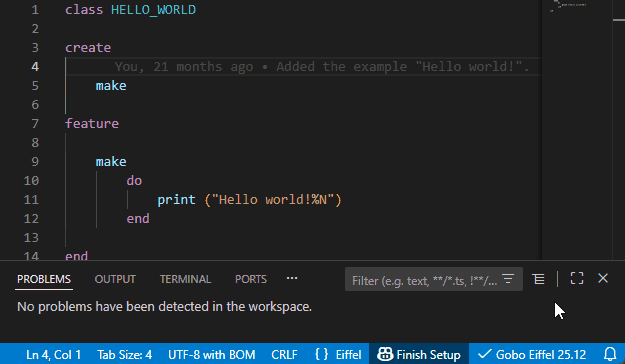Image resolution: width=625 pixels, height=364 pixels.
Task: Click the 'class' keyword on line 1
Action: [84, 10]
